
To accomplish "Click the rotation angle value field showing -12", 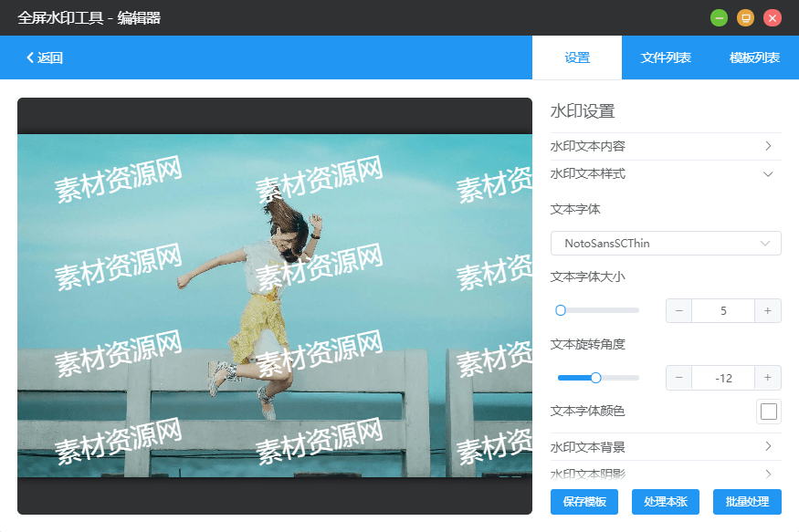I will 724,378.
